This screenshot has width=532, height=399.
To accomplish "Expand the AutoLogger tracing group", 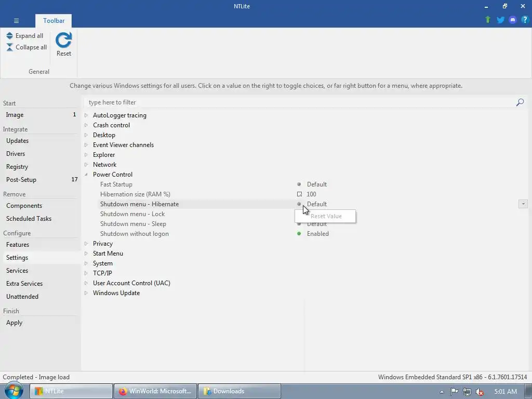I will 86,115.
